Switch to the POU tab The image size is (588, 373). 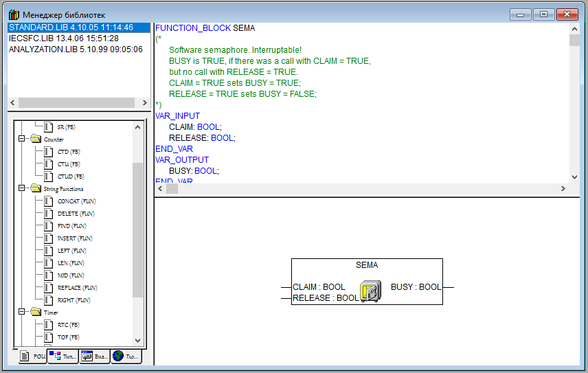[32, 357]
